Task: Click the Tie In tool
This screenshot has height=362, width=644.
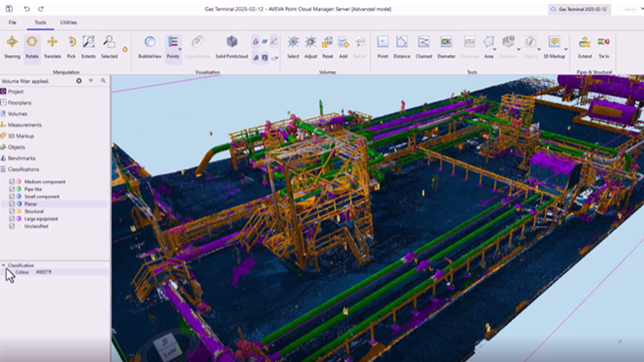Action: 603,47
